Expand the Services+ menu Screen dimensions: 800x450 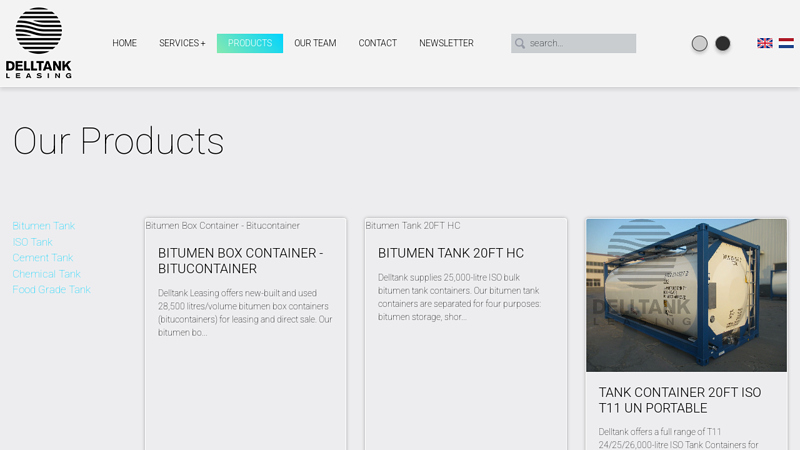click(182, 43)
